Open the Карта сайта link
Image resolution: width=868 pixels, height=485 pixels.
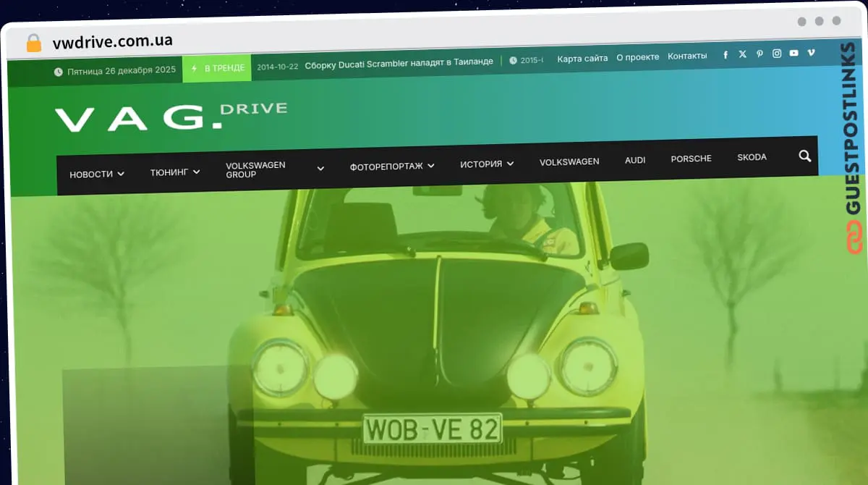click(x=582, y=59)
